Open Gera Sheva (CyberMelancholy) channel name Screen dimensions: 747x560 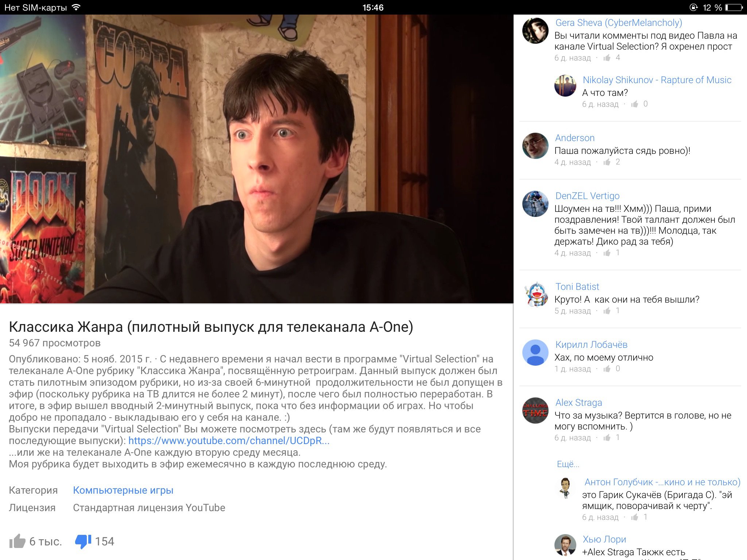tap(619, 23)
